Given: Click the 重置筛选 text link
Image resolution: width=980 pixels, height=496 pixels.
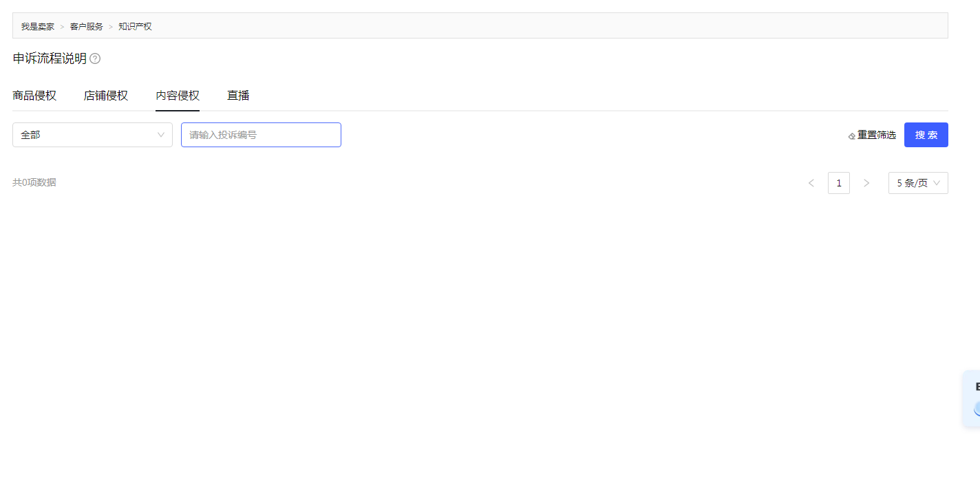Looking at the screenshot, I should [x=877, y=136].
